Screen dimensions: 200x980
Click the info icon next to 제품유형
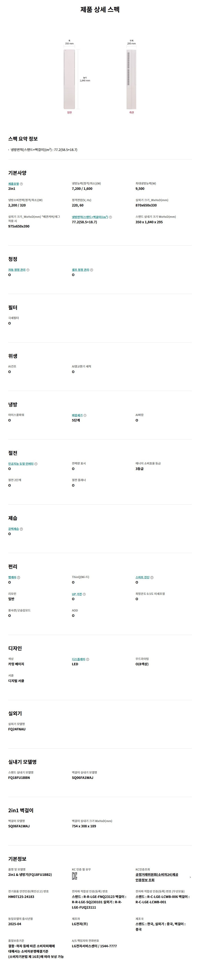(21, 184)
